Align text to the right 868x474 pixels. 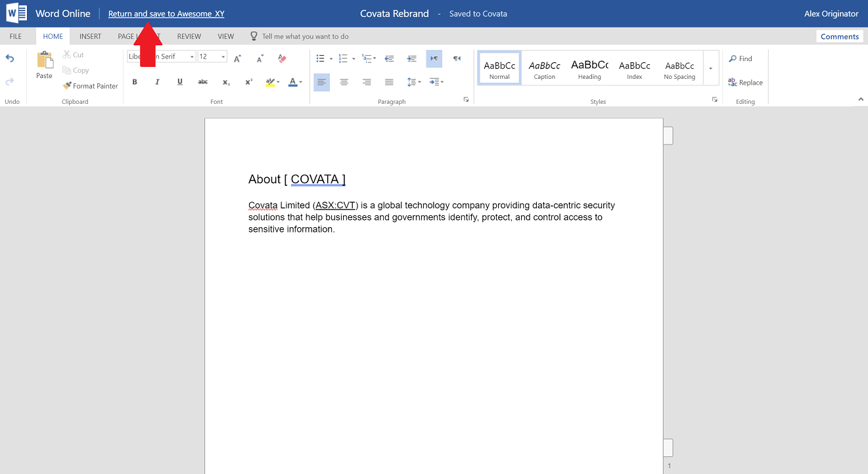click(x=367, y=82)
